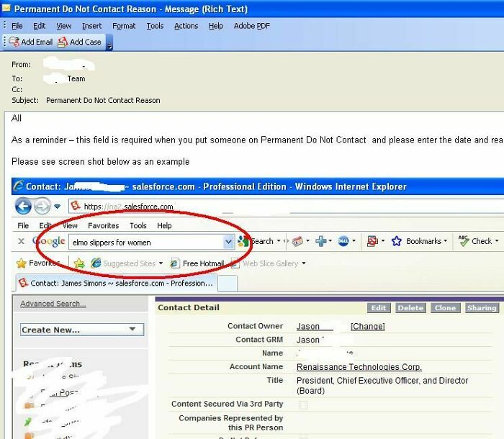Click the Add Email toolbar button
504x439 pixels.
tap(31, 42)
